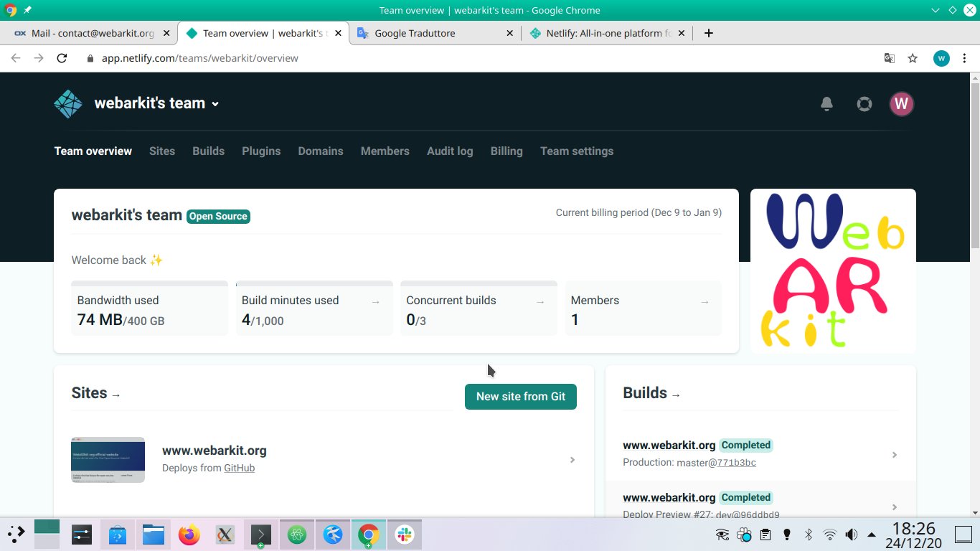Close the Mail tab
This screenshot has width=980, height=551.
click(x=166, y=33)
